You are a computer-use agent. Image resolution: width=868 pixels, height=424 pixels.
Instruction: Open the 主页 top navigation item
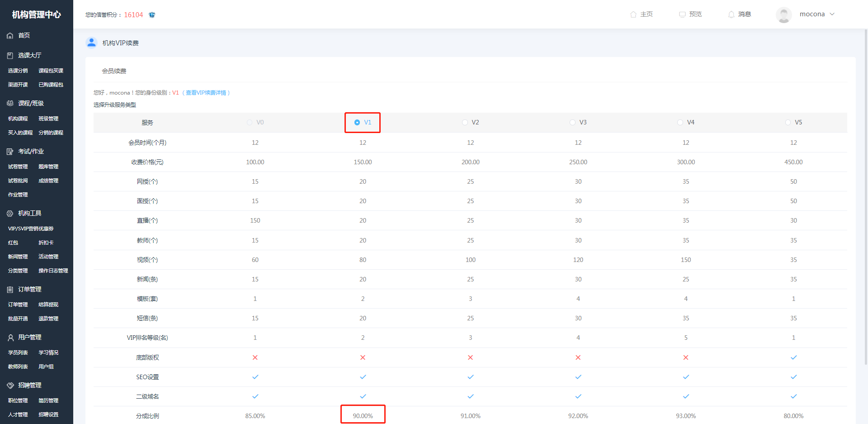642,14
